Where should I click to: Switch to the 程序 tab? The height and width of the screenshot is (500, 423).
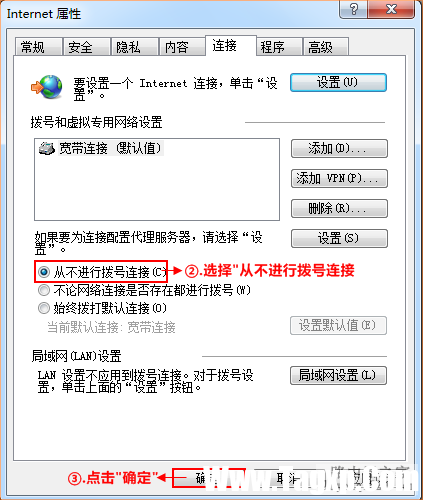coord(279,47)
